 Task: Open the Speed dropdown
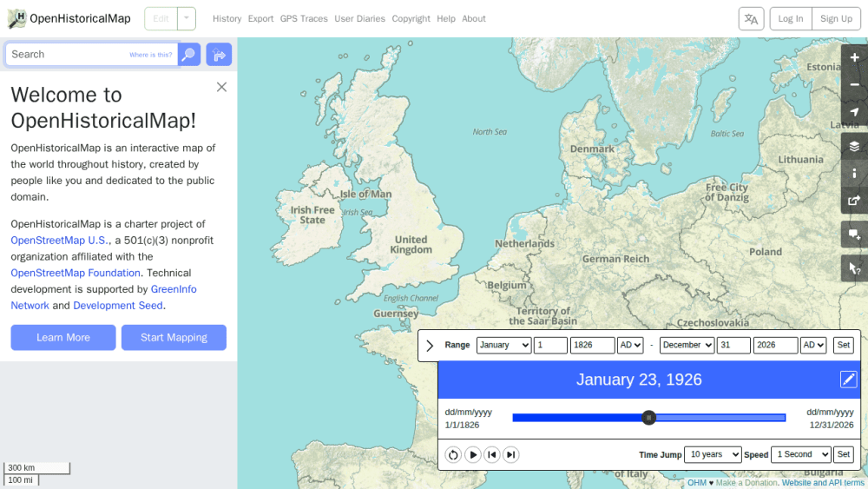pos(801,454)
